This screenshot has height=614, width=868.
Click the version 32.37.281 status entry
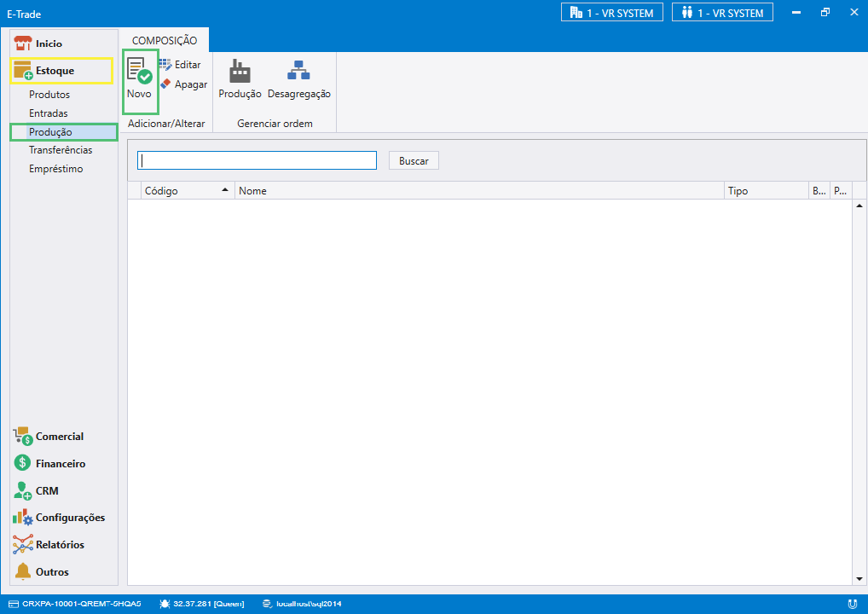[201, 604]
